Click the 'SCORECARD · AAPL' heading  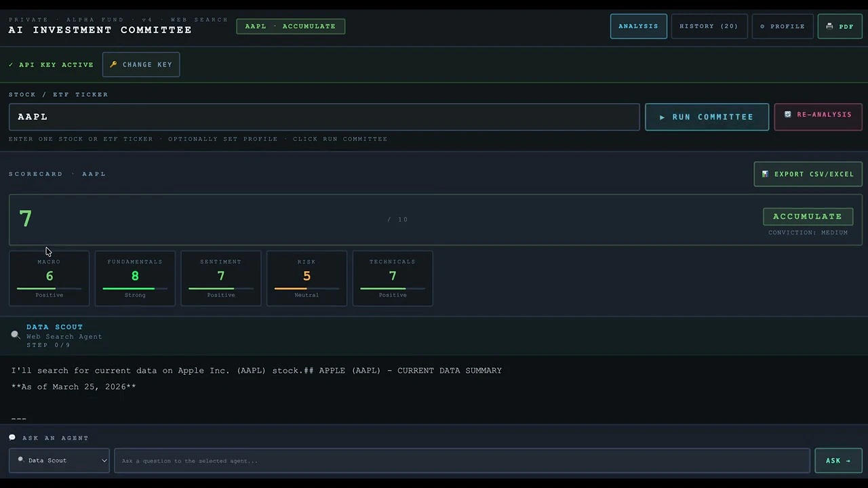57,174
